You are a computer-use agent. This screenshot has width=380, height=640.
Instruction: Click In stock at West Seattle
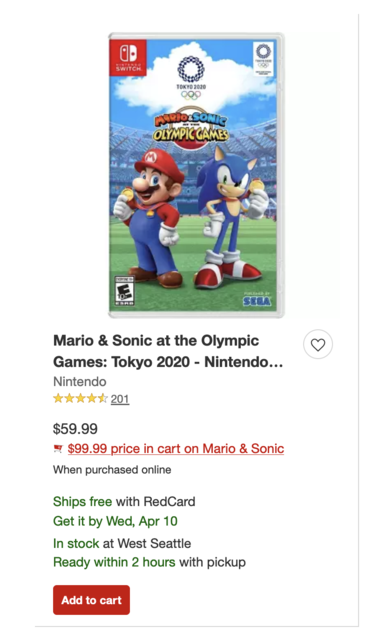[122, 543]
